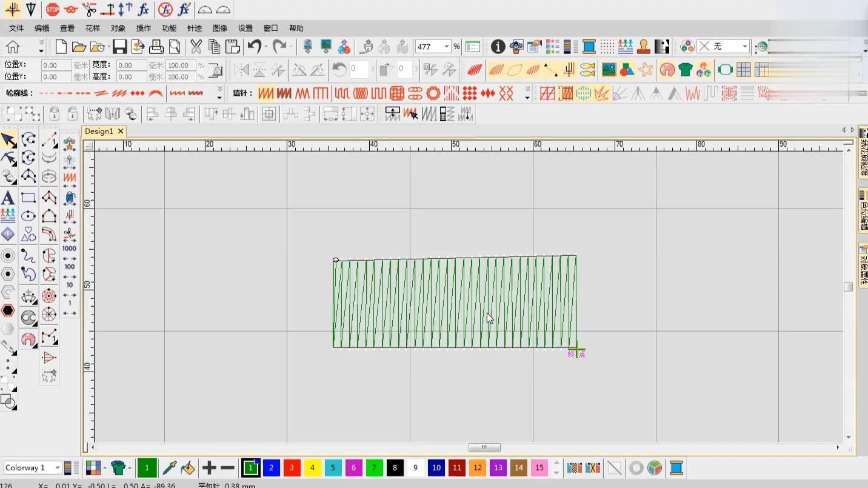Open the 针迹 menu
The width and height of the screenshot is (868, 488).
click(x=195, y=28)
